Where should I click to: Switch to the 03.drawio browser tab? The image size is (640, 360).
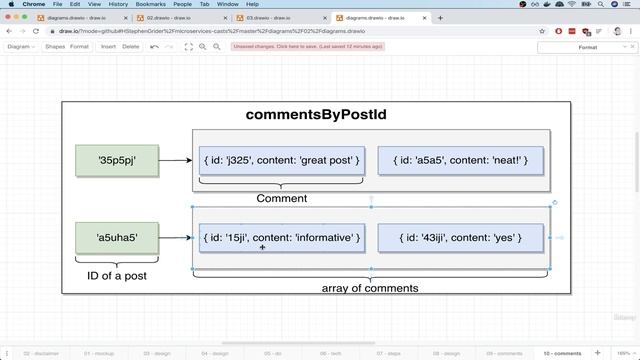click(x=269, y=18)
